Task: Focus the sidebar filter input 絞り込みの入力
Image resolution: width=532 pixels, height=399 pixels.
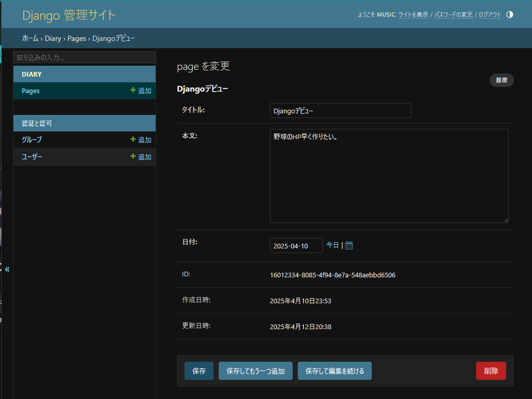Action: pos(84,57)
